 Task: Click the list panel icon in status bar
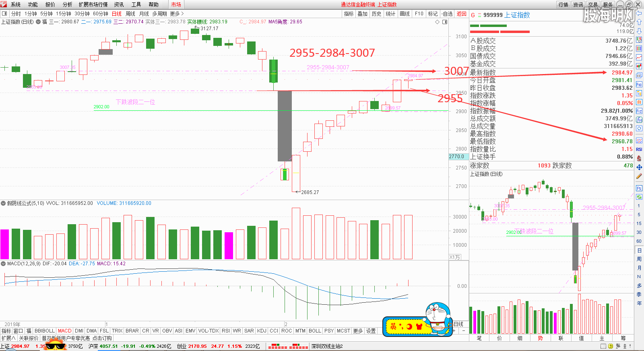click(603, 346)
